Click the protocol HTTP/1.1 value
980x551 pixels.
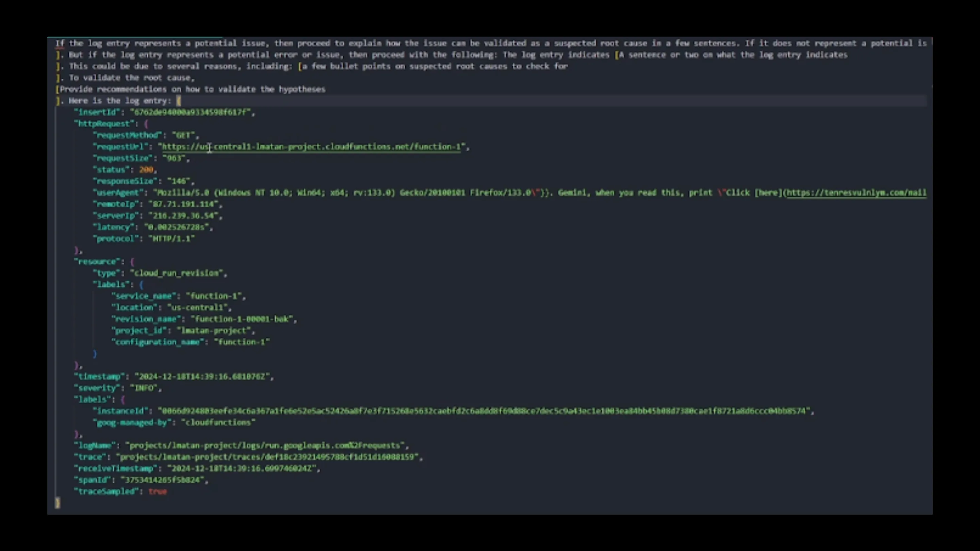171,239
